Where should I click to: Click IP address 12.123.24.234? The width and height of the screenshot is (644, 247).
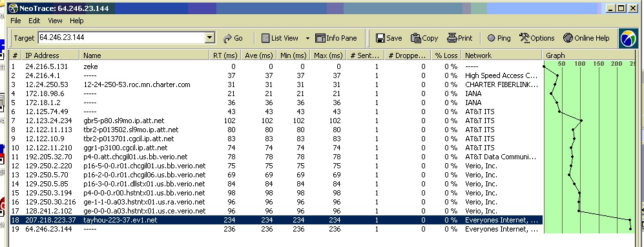point(48,121)
